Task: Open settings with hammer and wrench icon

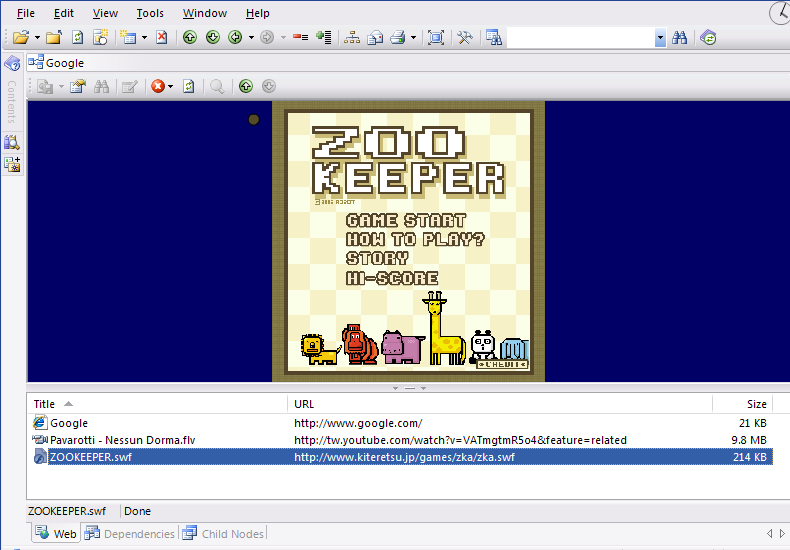Action: click(465, 37)
